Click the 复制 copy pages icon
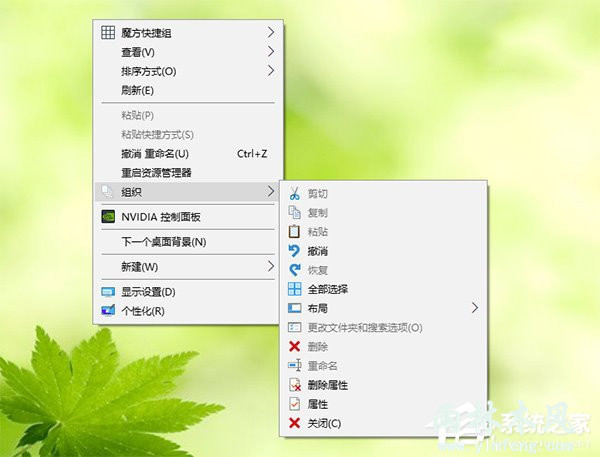600x457 pixels. [294, 212]
